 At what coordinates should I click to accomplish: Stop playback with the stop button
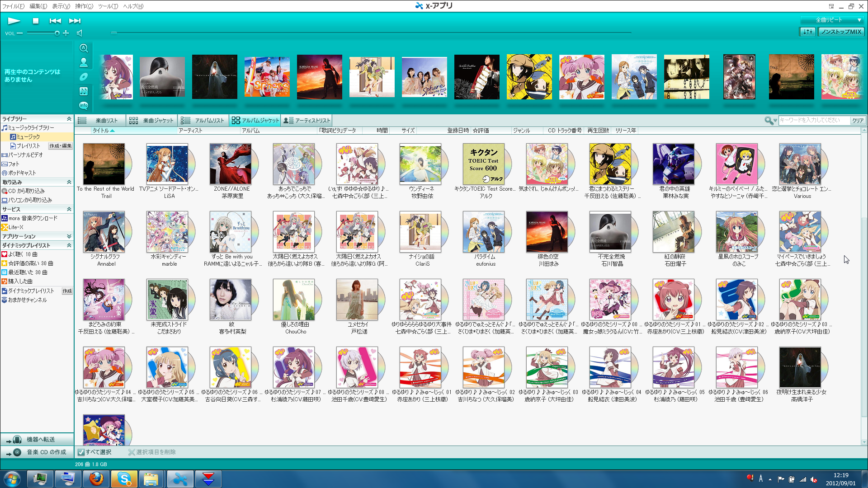(36, 21)
